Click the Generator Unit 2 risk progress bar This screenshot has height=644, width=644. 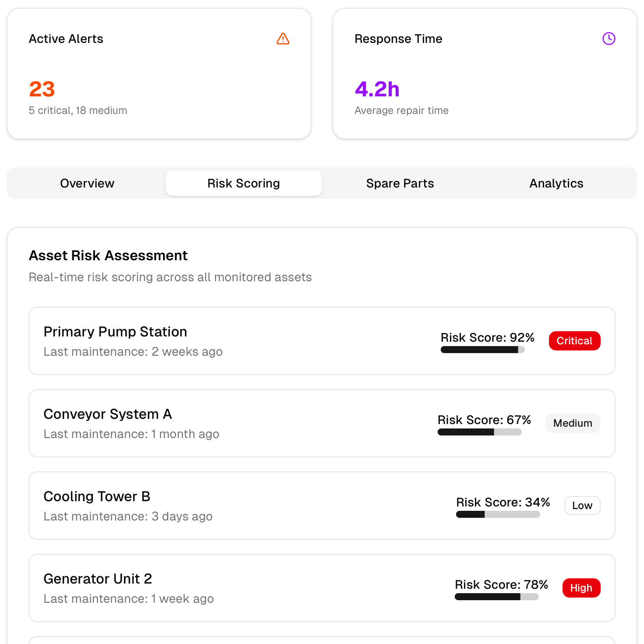(496, 597)
